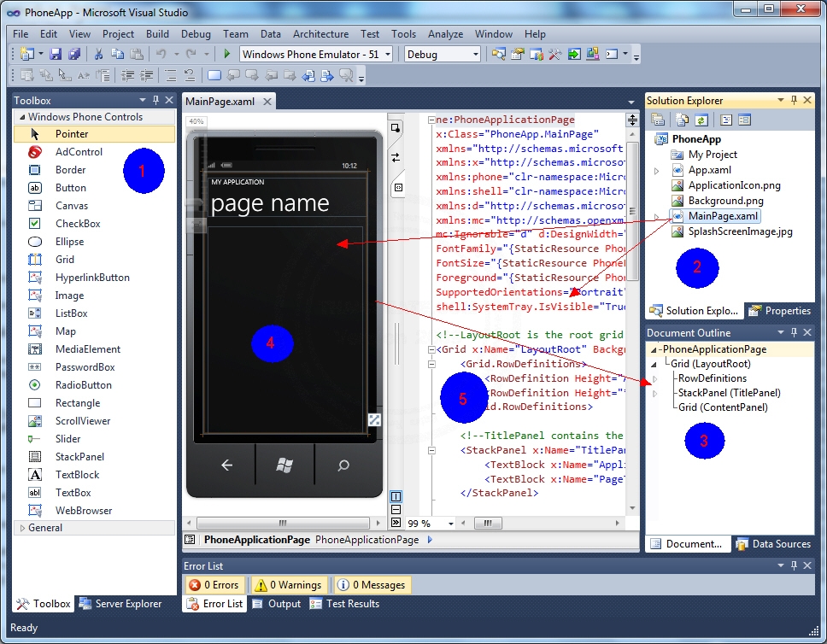Select the Slider control in Toolbox
The image size is (827, 644).
point(68,439)
